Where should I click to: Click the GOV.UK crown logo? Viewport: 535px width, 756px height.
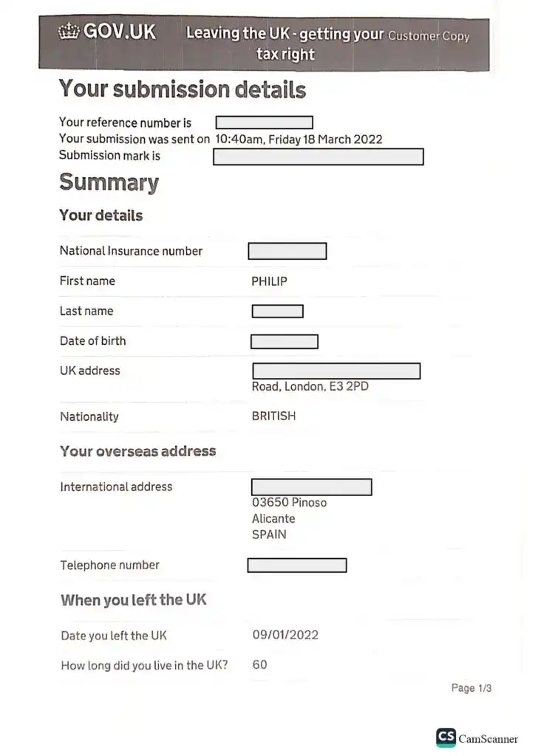click(68, 32)
